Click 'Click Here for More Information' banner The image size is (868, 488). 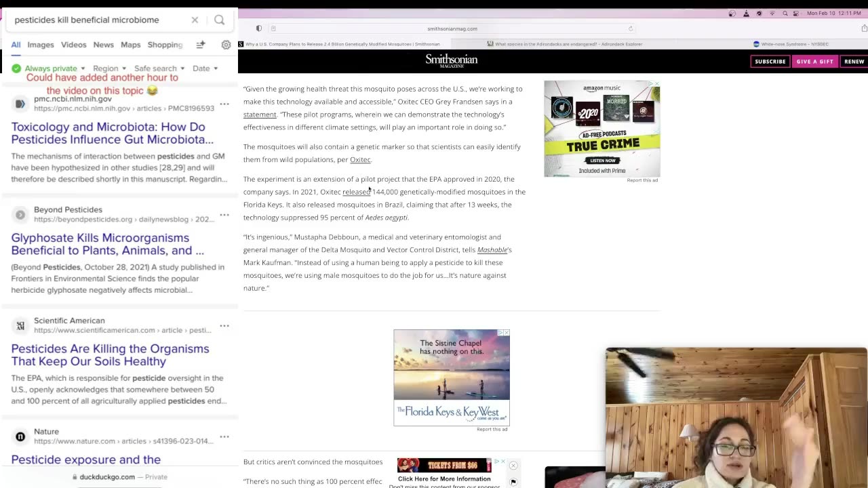(x=444, y=479)
